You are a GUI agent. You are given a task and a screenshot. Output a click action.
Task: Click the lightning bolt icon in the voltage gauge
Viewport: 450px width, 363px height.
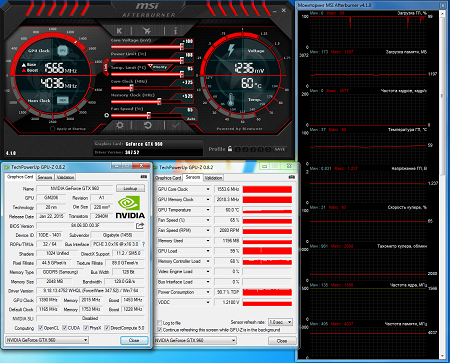pos(231,50)
